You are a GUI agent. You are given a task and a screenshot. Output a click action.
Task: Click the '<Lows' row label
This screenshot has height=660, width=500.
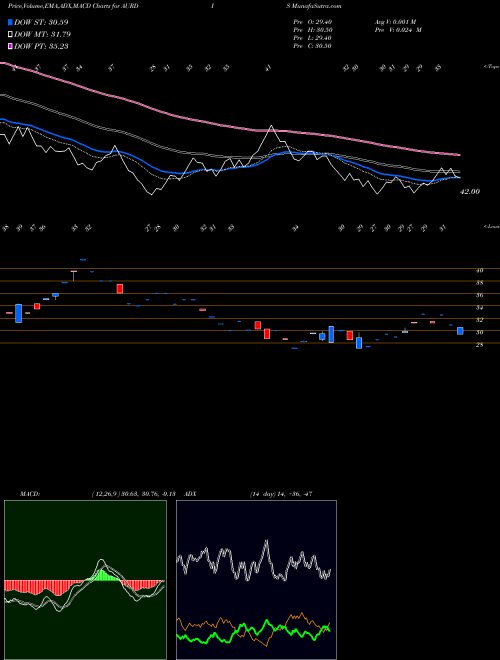tap(491, 226)
